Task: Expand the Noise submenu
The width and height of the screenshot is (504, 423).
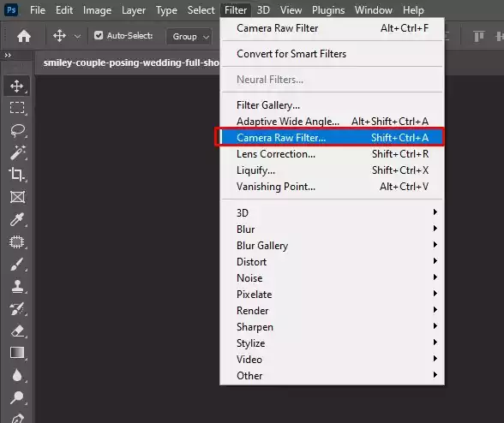Action: click(x=333, y=278)
